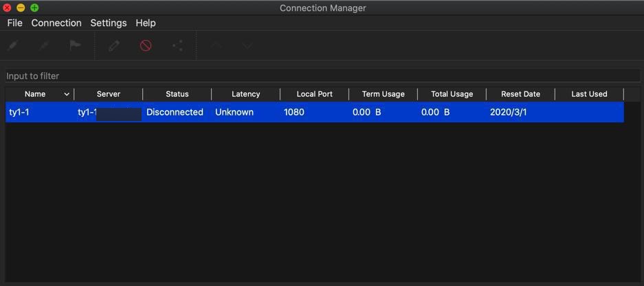Toggle sort arrow on the Name column
Screen dimensions: 644x286
(67, 94)
